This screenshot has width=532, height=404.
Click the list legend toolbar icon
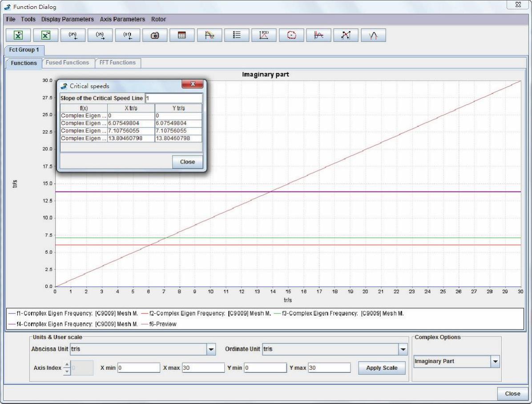click(237, 36)
